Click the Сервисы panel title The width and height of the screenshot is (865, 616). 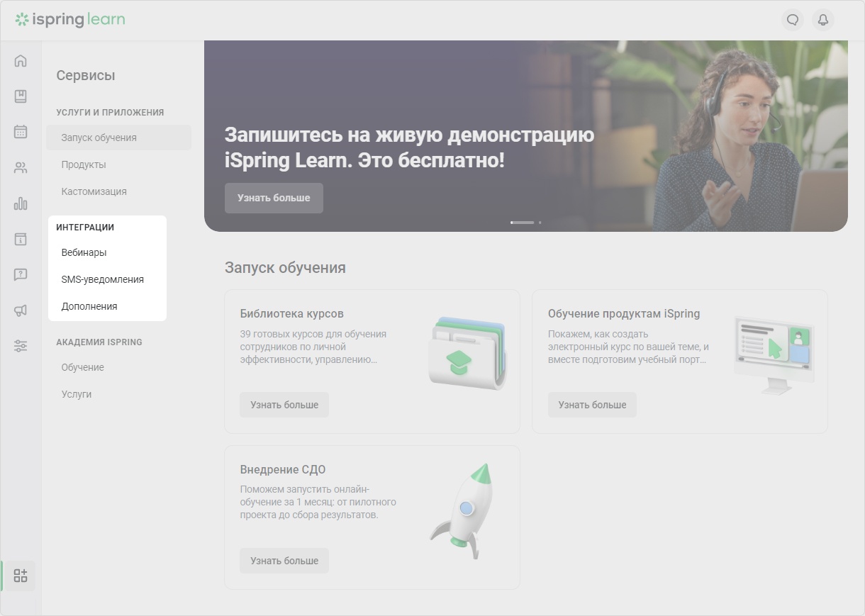[x=86, y=75]
